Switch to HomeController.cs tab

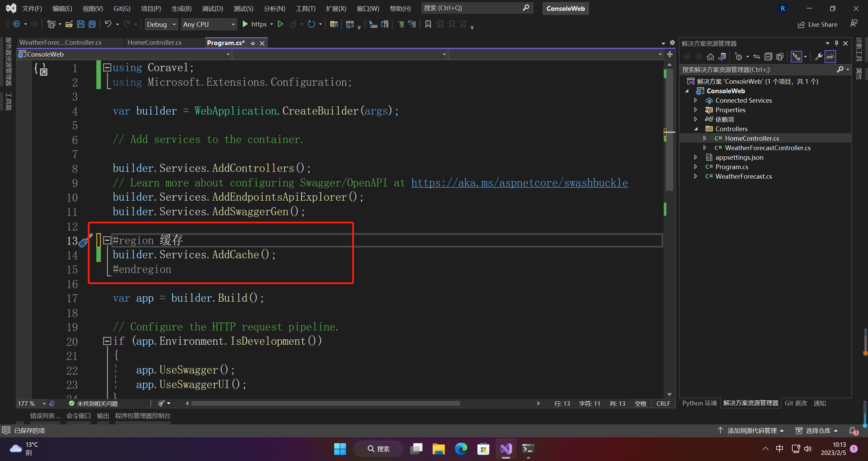tap(154, 42)
